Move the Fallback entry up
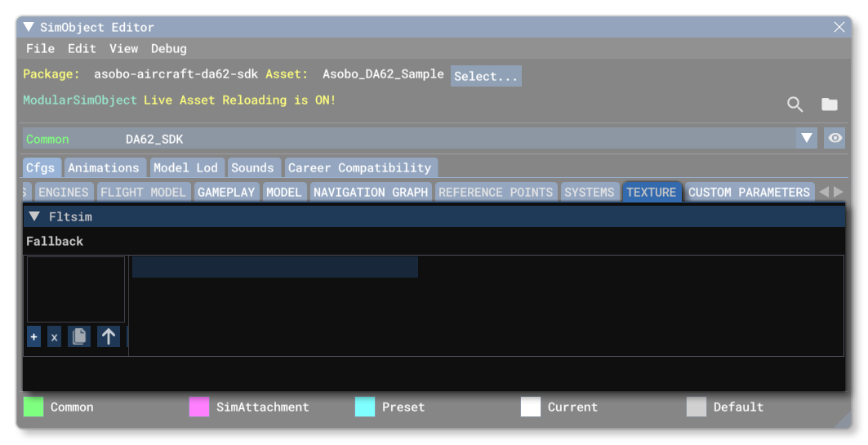This screenshot has height=445, width=868. pos(109,336)
